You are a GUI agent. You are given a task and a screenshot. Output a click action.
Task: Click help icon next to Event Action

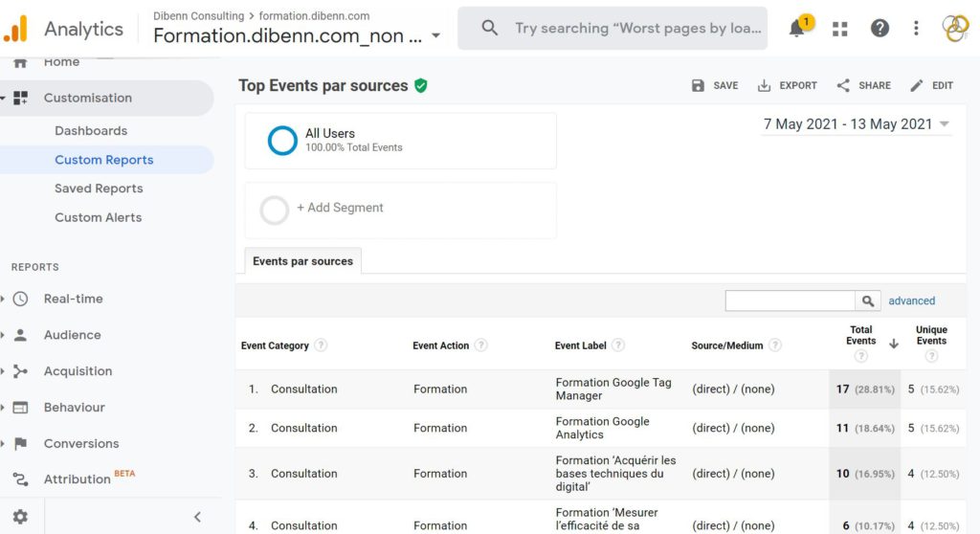[x=480, y=345]
